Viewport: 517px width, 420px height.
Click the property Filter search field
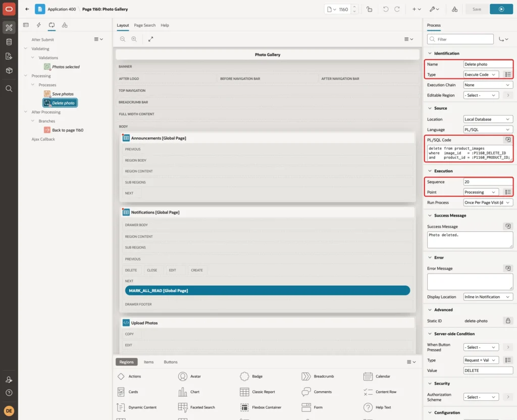pyautogui.click(x=460, y=39)
